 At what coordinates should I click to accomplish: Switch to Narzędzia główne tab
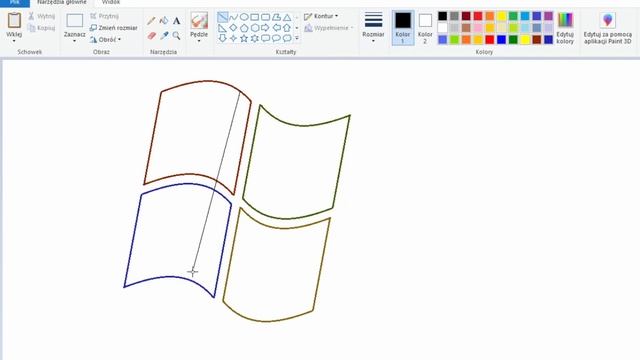point(62,2)
